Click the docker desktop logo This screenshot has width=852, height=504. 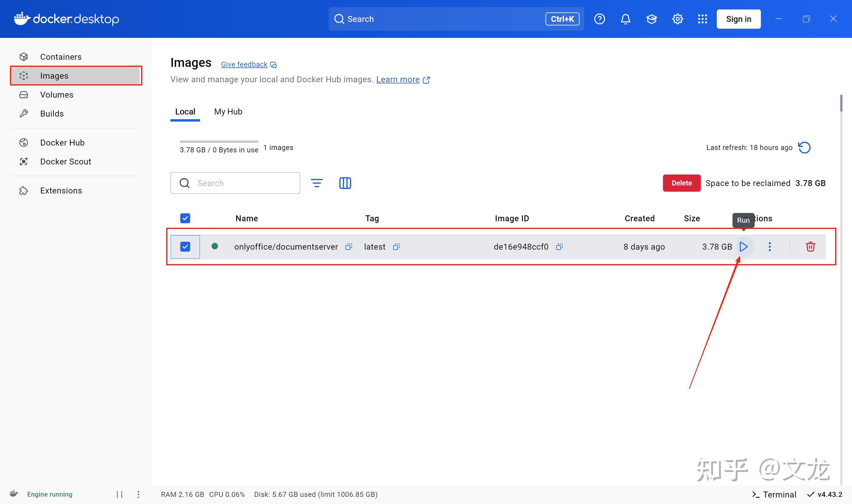tap(67, 19)
